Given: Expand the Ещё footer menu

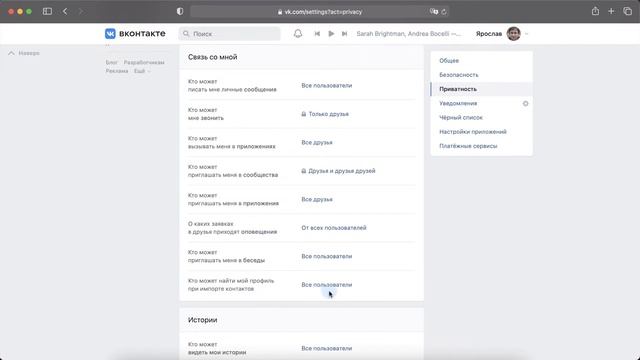Looking at the screenshot, I should pos(142,71).
